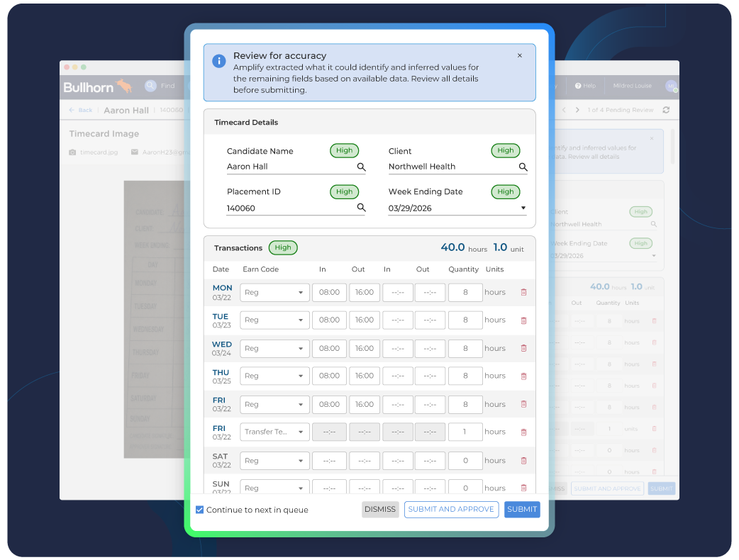Screen dimensions: 739x560
Task: Click SUBMIT in the background window
Action: tap(661, 488)
